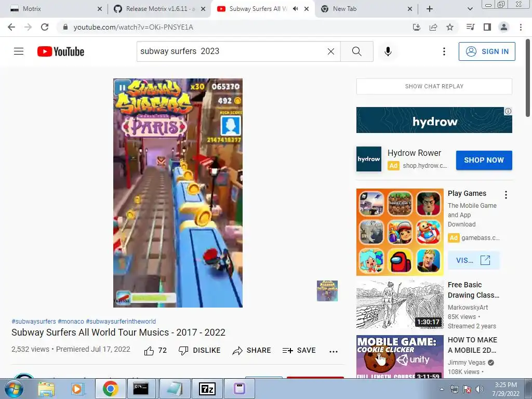
Task: Select the Subway Surfers All World tab
Action: [x=258, y=9]
